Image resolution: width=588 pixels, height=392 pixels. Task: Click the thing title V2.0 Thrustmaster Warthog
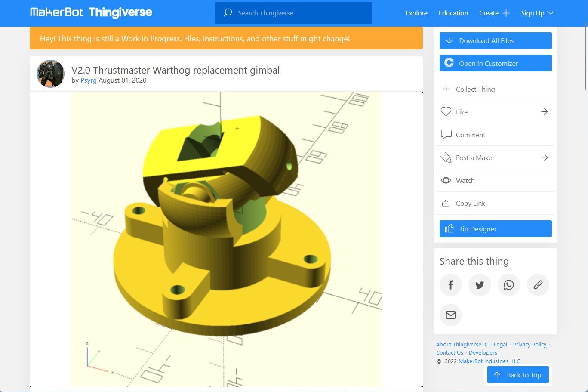[175, 70]
